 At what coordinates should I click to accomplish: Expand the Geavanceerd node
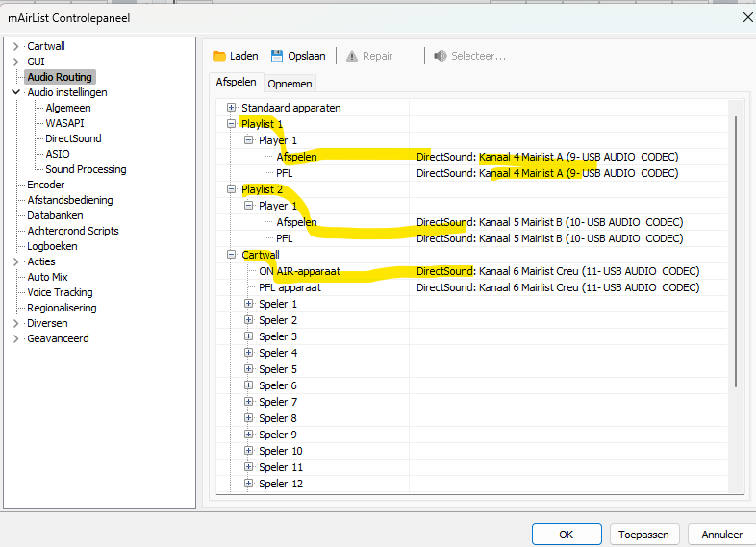16,338
